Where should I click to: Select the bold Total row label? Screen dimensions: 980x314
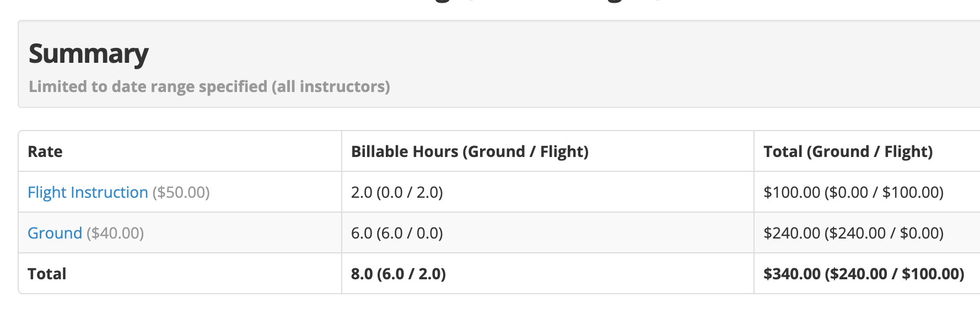coord(47,274)
